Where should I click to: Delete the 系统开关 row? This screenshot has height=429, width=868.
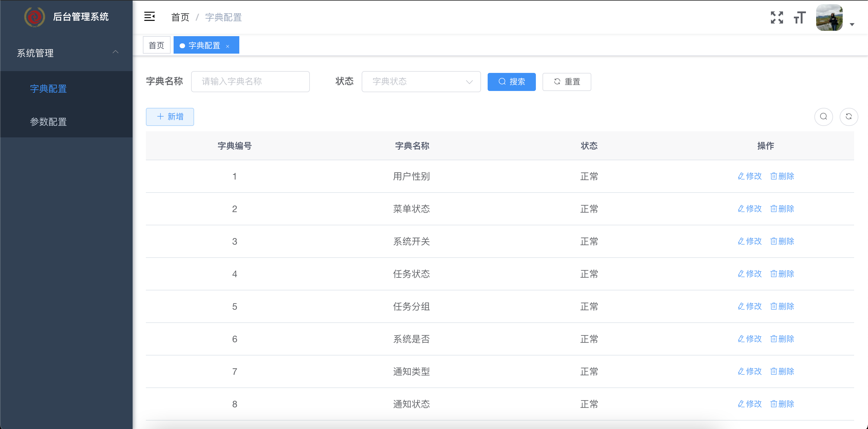point(782,241)
